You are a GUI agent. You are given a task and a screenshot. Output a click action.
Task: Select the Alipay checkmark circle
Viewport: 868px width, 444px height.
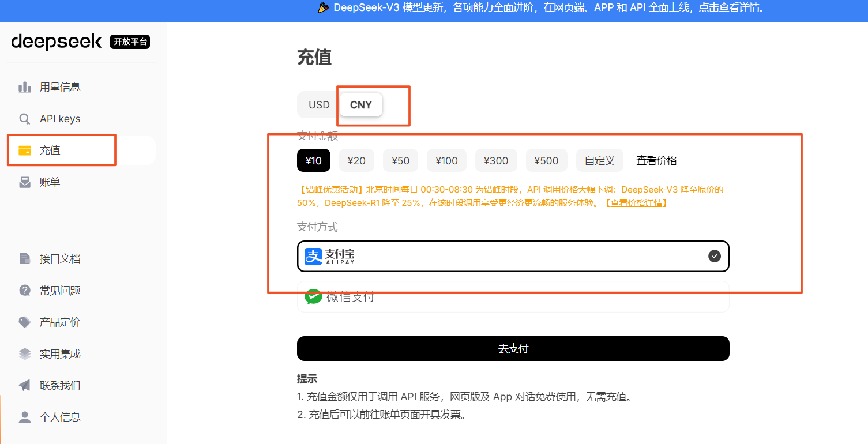[x=715, y=256]
